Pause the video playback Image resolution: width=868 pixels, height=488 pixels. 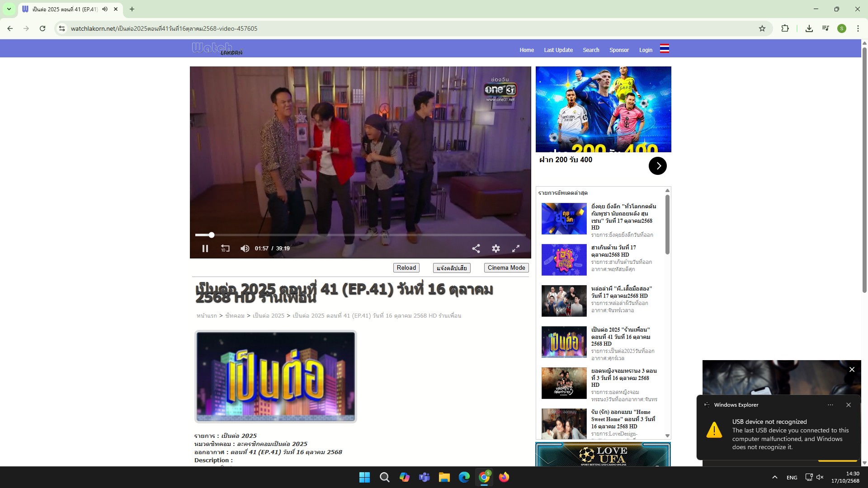tap(205, 249)
